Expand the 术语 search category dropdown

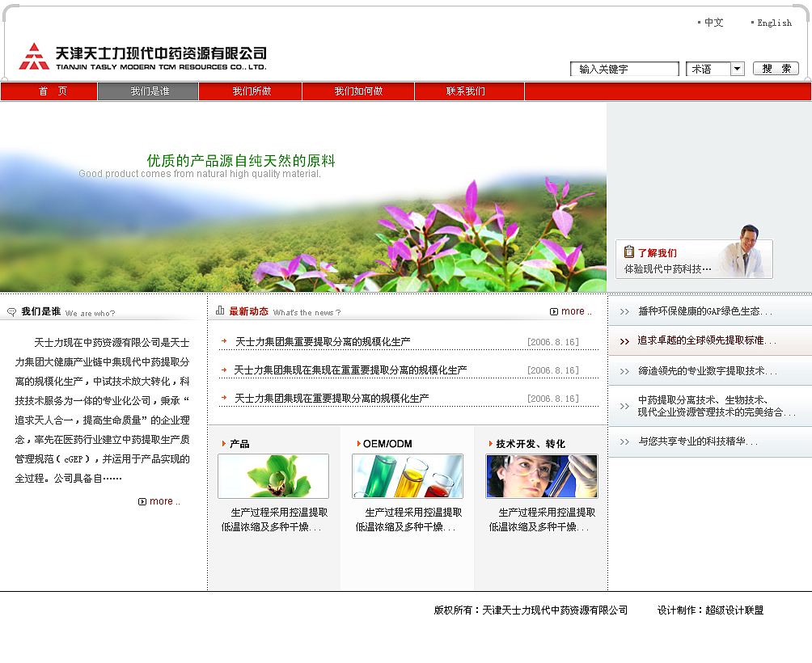pos(737,70)
